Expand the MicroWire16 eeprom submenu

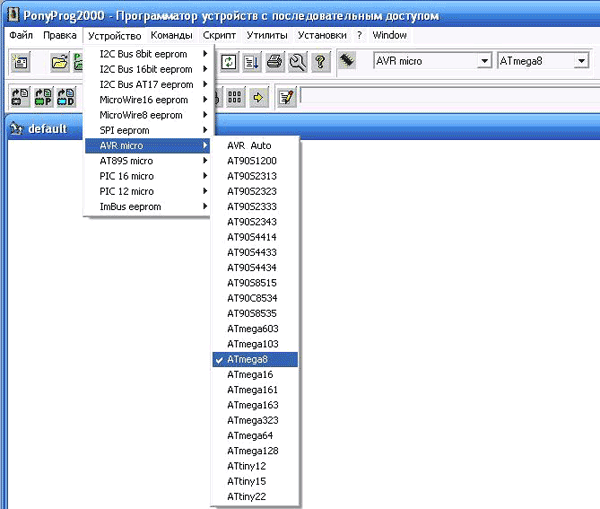147,100
